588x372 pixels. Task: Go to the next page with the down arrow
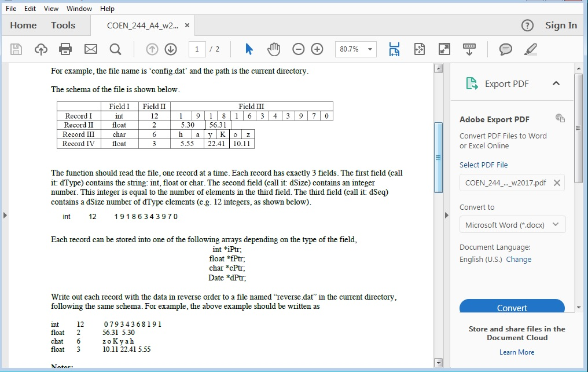pyautogui.click(x=171, y=49)
